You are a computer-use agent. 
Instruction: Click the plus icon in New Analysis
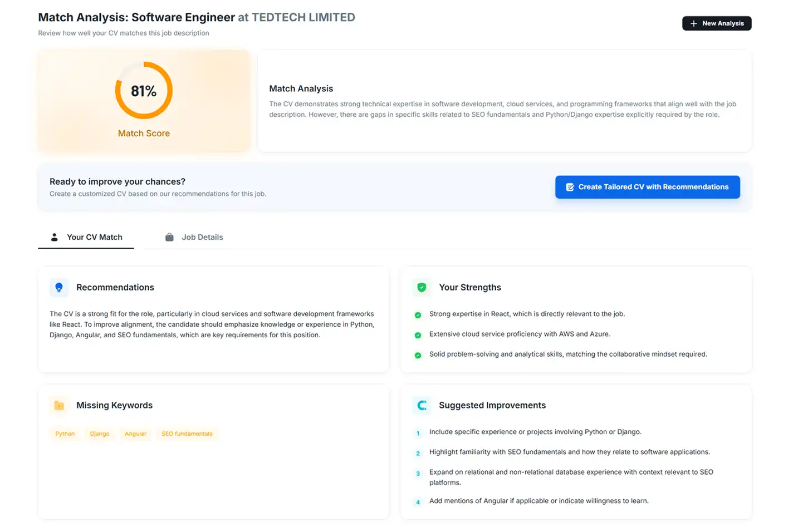click(x=693, y=23)
